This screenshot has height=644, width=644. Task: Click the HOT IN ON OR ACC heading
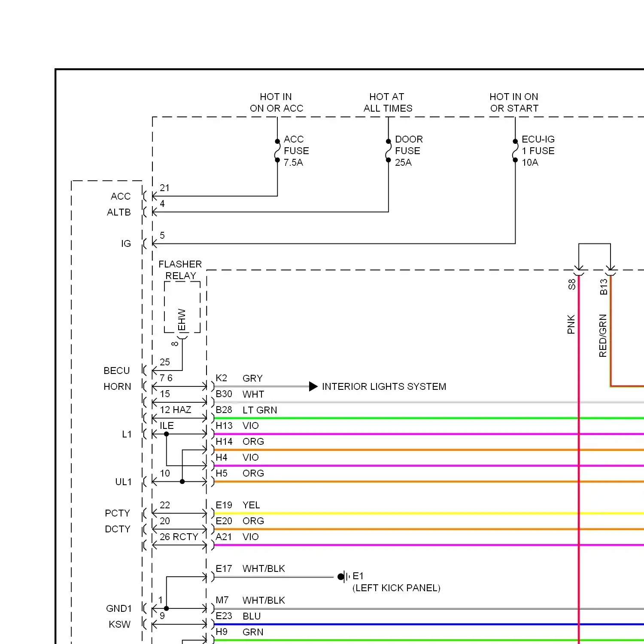[x=276, y=103]
